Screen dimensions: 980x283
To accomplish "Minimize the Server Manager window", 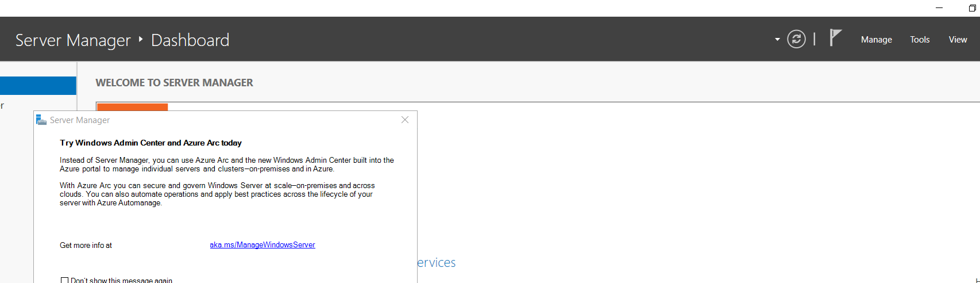I will click(939, 8).
